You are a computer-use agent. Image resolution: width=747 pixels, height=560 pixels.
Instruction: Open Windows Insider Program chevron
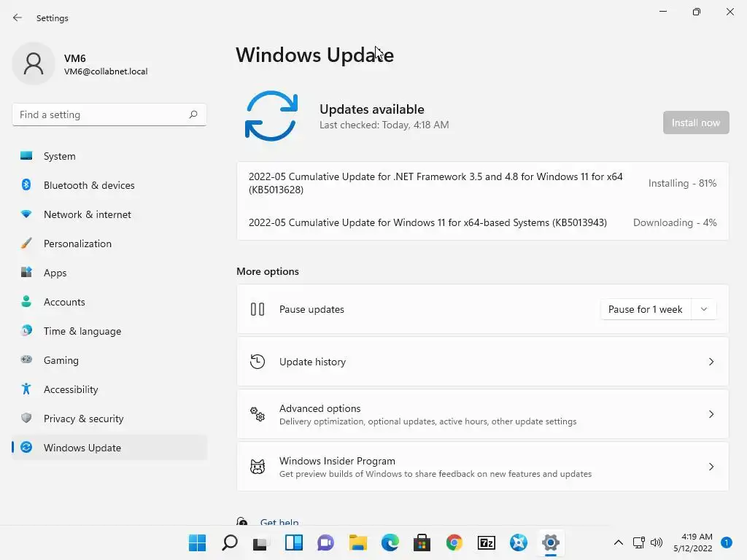point(711,466)
